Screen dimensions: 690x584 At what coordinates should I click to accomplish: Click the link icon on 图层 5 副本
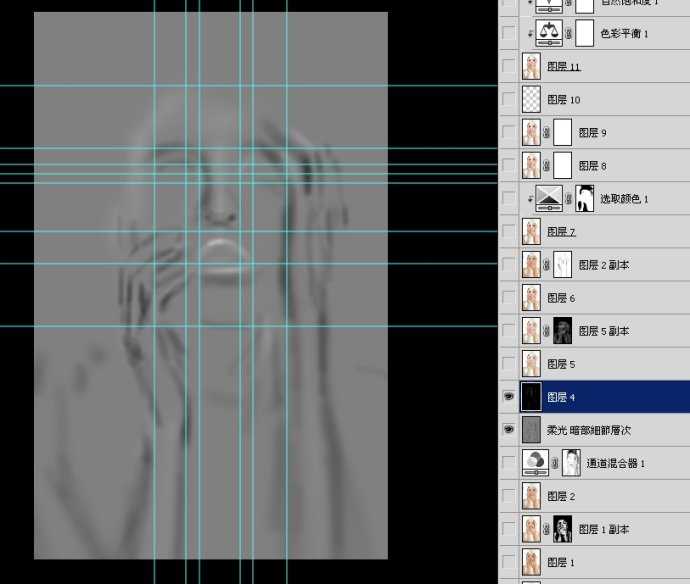click(546, 331)
